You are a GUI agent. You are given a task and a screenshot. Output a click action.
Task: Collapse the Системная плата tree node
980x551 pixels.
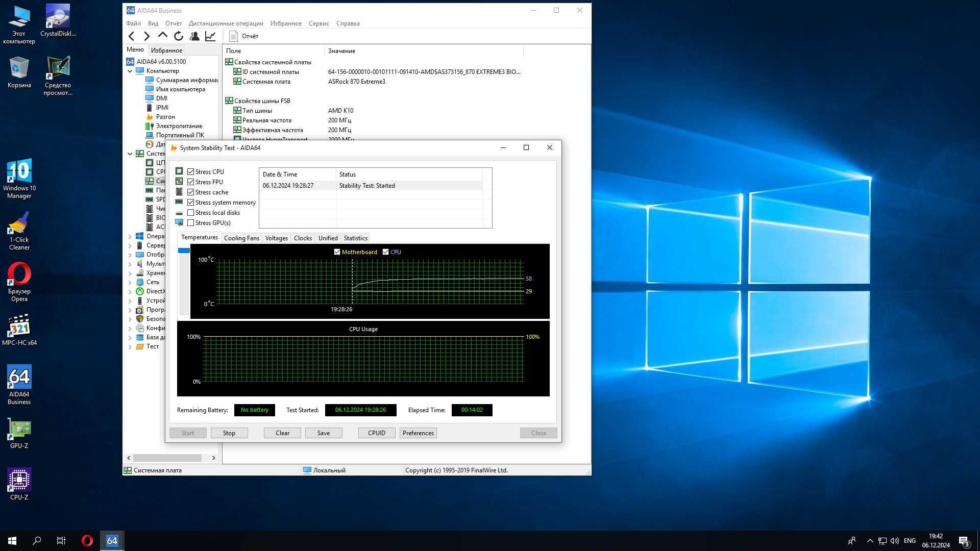coord(130,154)
